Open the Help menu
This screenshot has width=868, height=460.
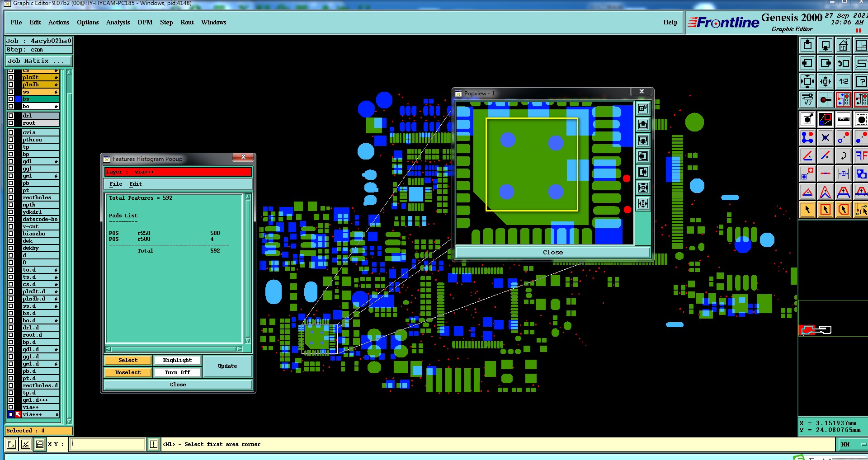pyautogui.click(x=670, y=22)
